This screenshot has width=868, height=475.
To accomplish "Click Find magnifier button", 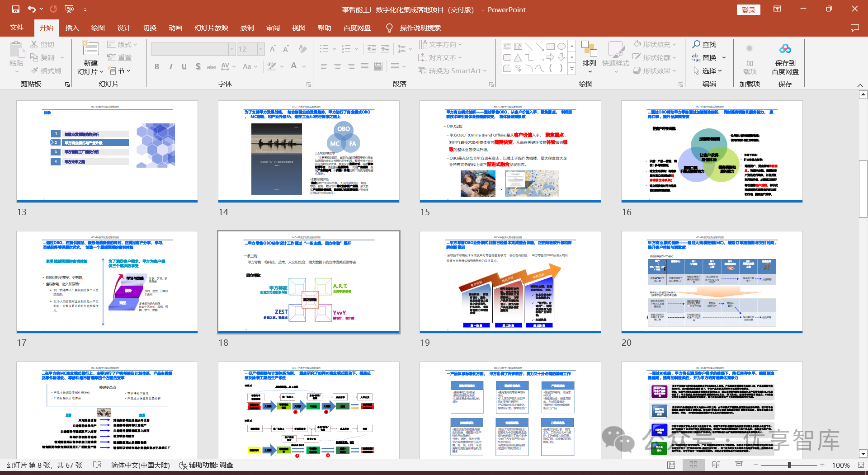I will click(x=704, y=44).
